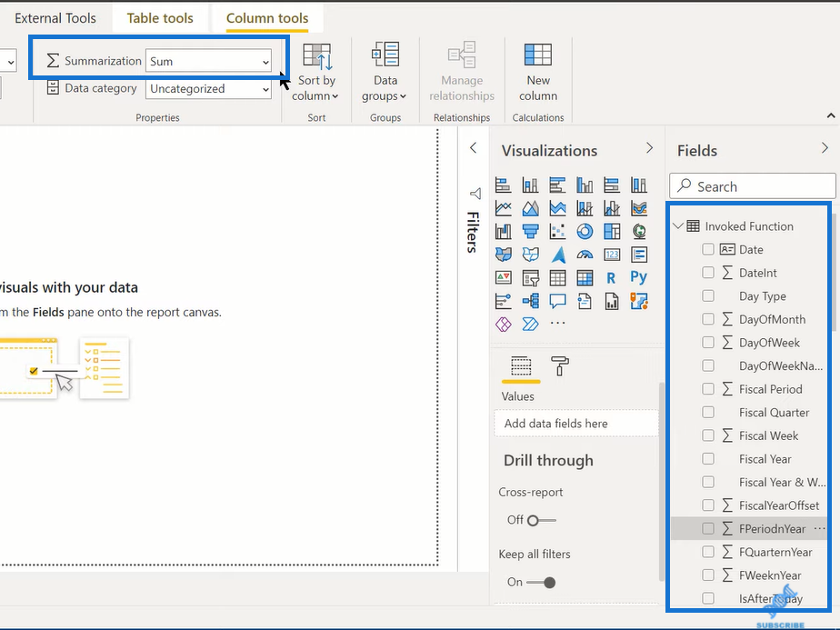Insert a donut chart visual
This screenshot has width=840, height=630.
click(585, 232)
